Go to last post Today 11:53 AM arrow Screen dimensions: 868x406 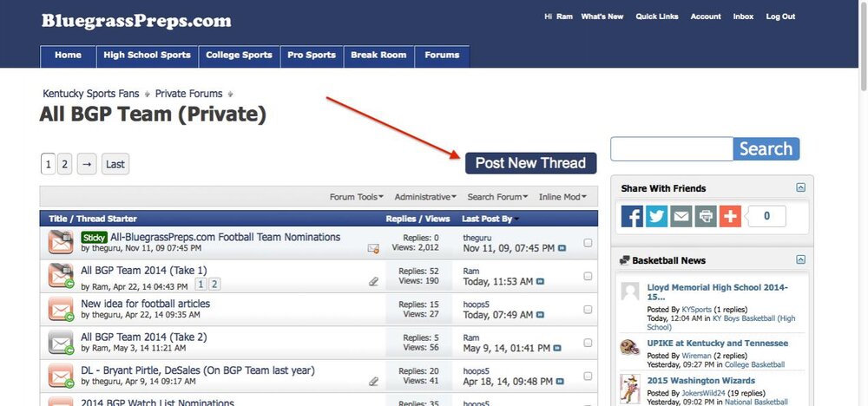coord(540,282)
